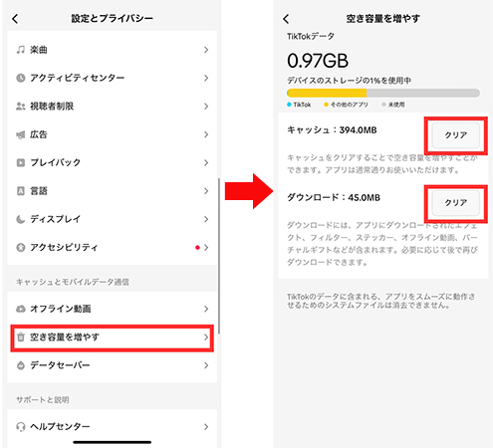The image size is (493, 448).
Task: Tap the red notification dot on アクセシビリティ
Action: click(197, 247)
